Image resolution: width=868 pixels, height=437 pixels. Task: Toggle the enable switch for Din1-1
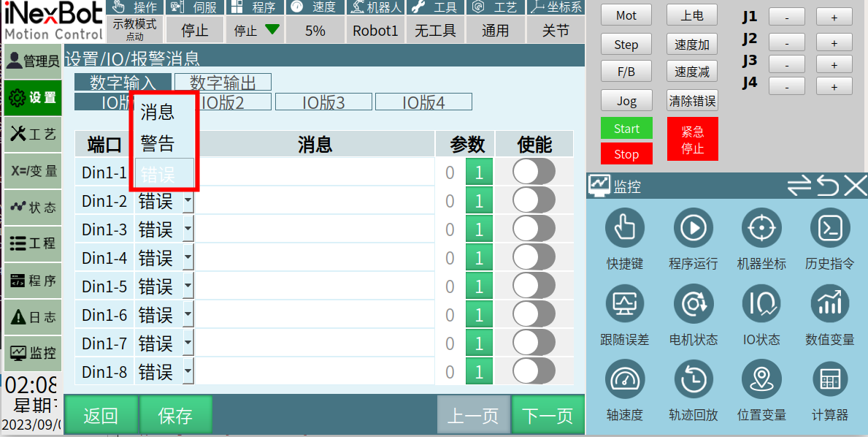click(x=534, y=172)
